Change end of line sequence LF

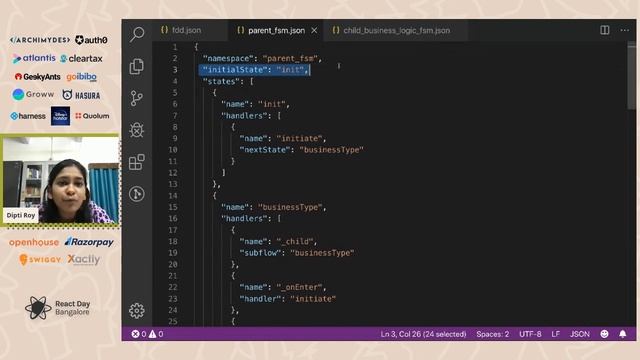(556, 334)
